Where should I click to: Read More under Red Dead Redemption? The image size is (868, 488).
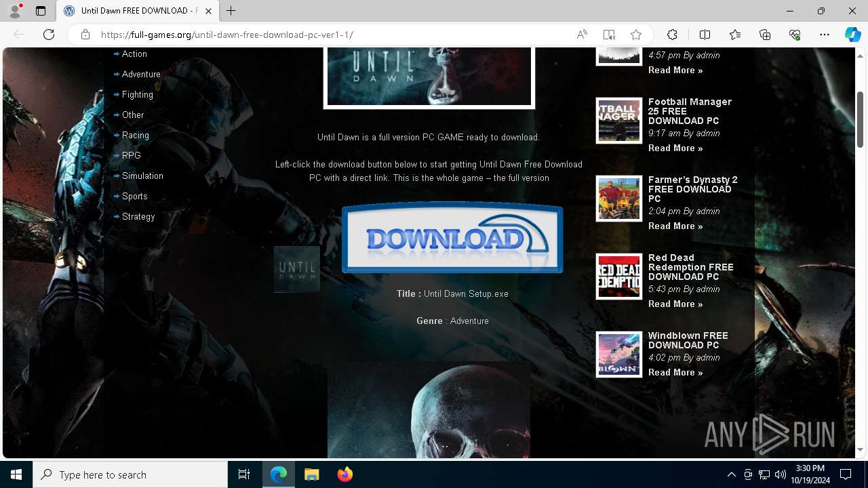point(675,304)
